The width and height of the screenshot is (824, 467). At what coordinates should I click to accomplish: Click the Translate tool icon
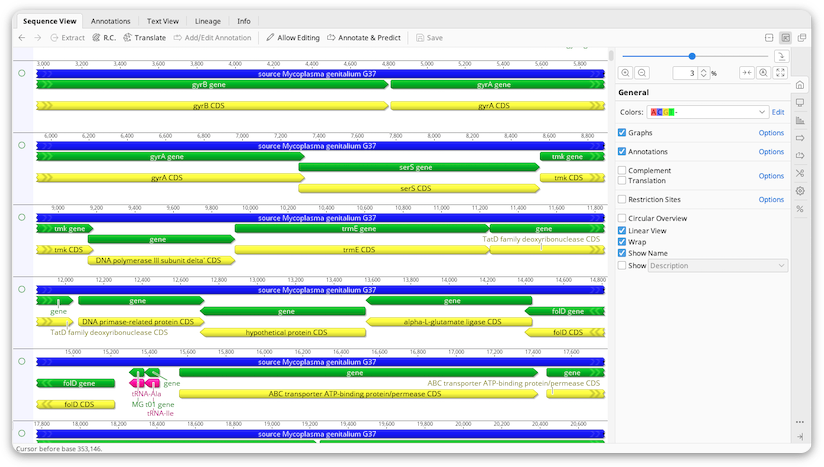pos(127,38)
